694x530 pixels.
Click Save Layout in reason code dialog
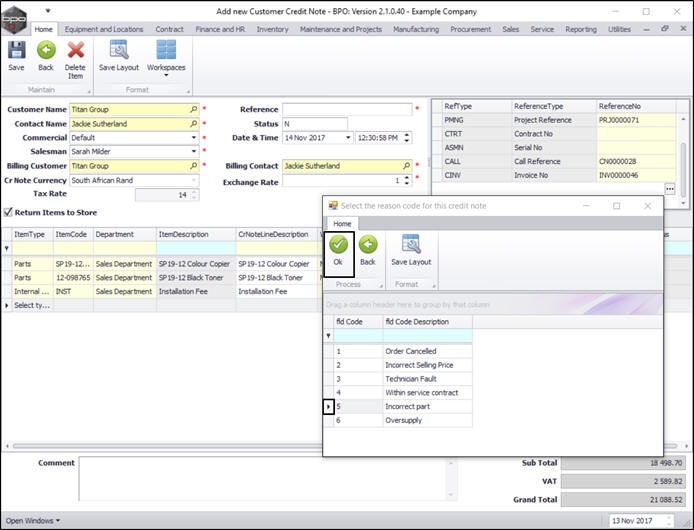[411, 251]
